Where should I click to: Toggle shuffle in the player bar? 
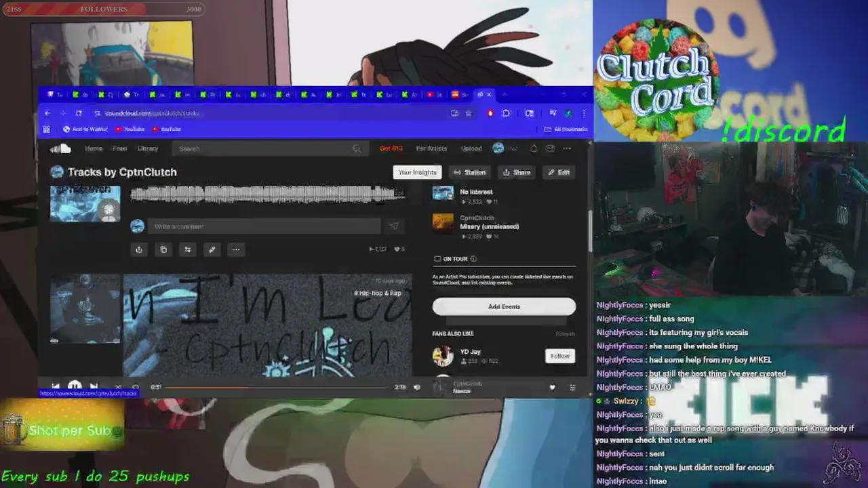(118, 387)
